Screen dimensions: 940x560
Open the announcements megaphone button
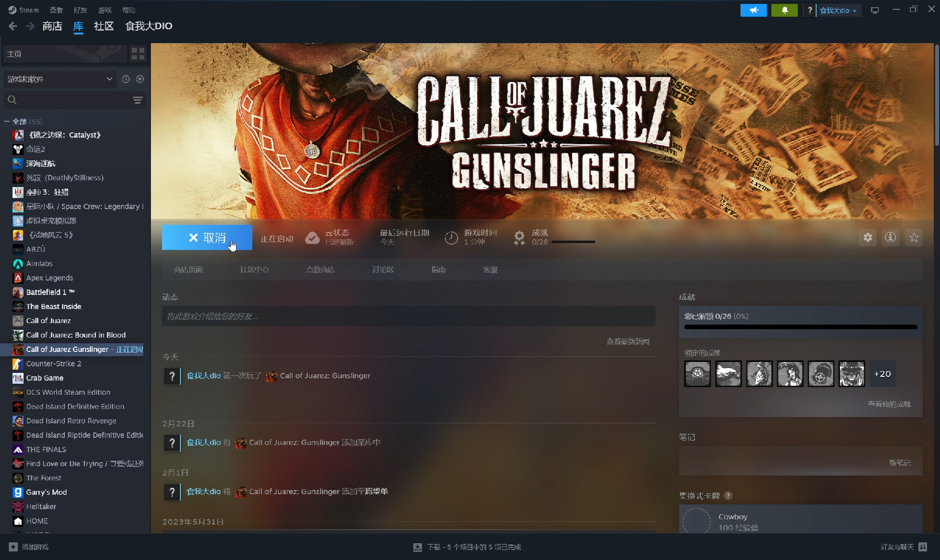tap(753, 10)
